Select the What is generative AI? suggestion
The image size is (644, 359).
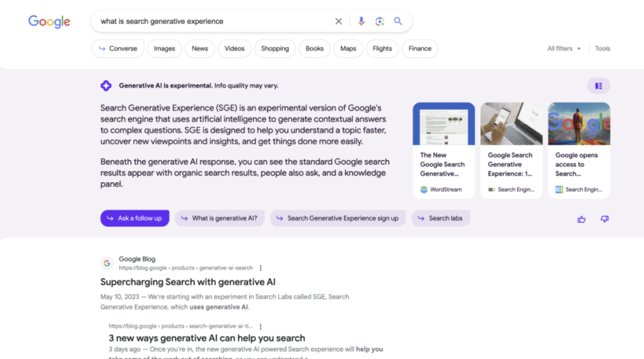click(219, 218)
